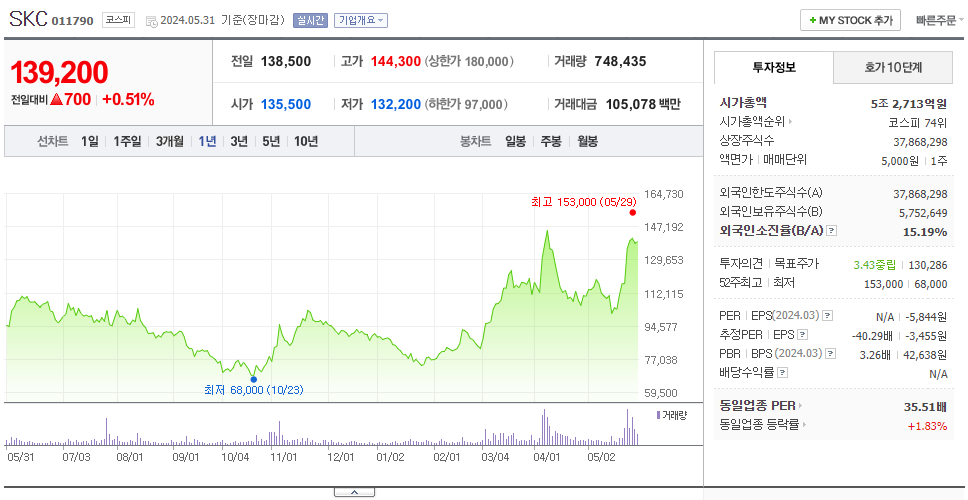Show 일봉 candlestick chart
The height and width of the screenshot is (500, 968).
coord(515,141)
